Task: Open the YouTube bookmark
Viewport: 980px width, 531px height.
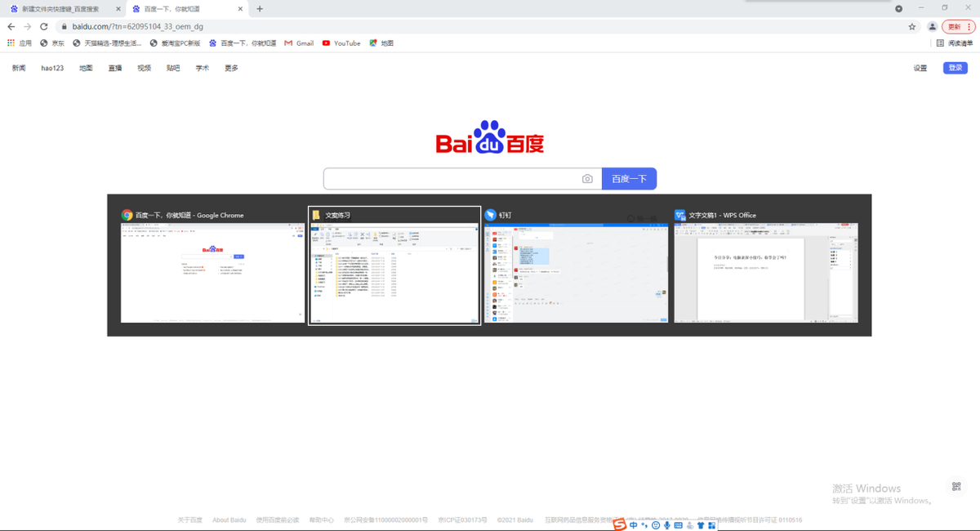Action: tap(341, 43)
